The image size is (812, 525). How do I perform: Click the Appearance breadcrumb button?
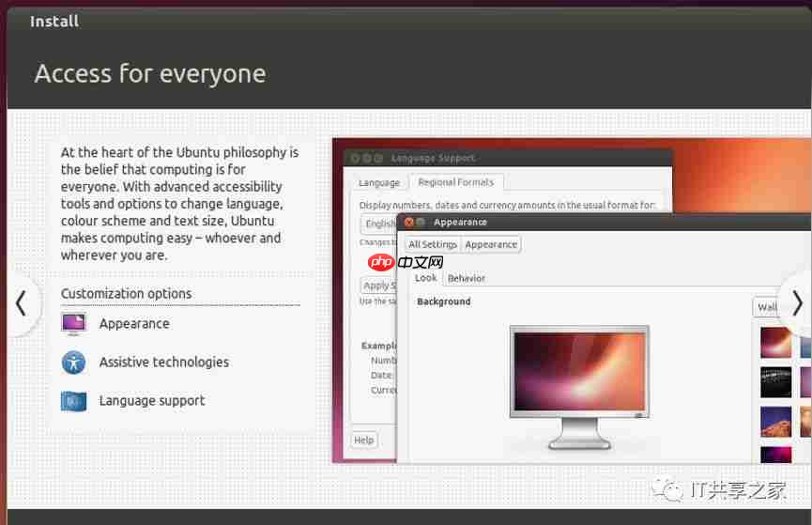click(491, 244)
